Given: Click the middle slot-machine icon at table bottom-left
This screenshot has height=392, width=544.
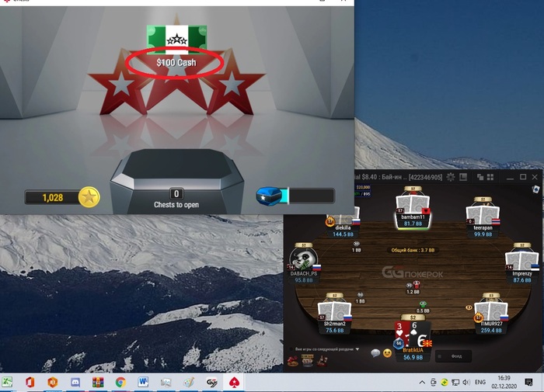Looking at the screenshot, I should (x=308, y=361).
